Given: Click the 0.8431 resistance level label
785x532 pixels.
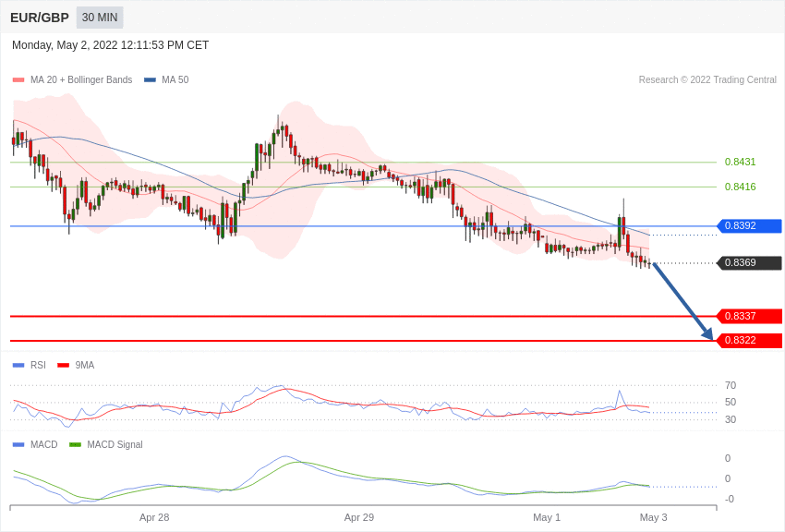Looking at the screenshot, I should (740, 162).
